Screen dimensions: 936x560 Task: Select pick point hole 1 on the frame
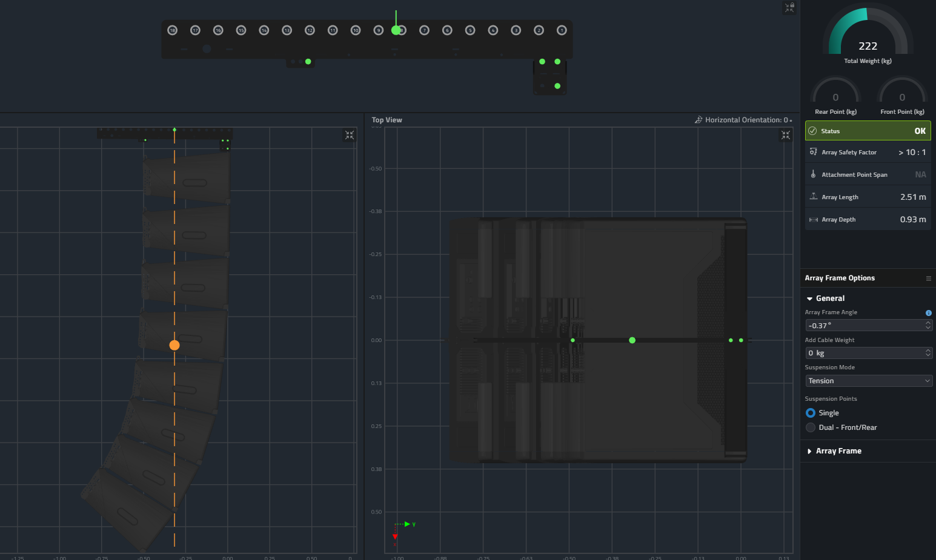point(562,30)
